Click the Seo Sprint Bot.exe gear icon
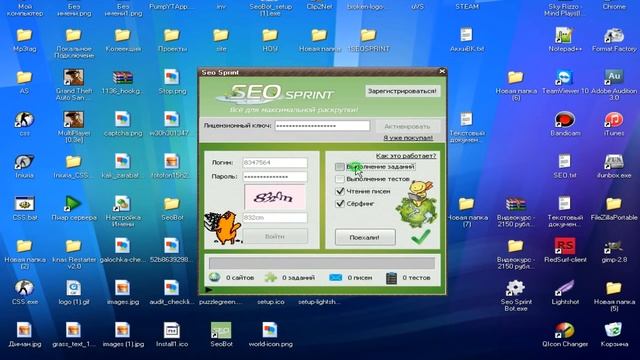The image size is (640, 360). point(516,288)
